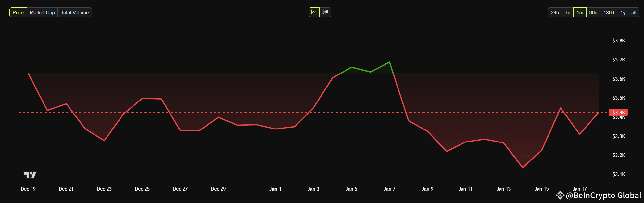This screenshot has width=644, height=203.
Task: Click the current price label $3.4K
Action: tap(618, 113)
